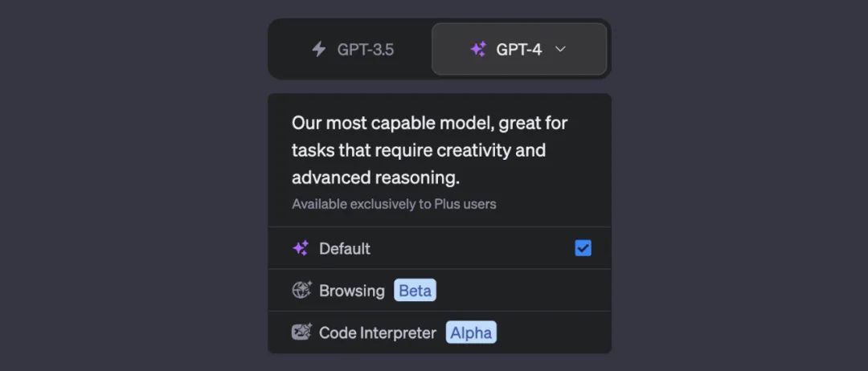868x371 pixels.
Task: Select the GPT-4 model tab label
Action: [x=518, y=50]
